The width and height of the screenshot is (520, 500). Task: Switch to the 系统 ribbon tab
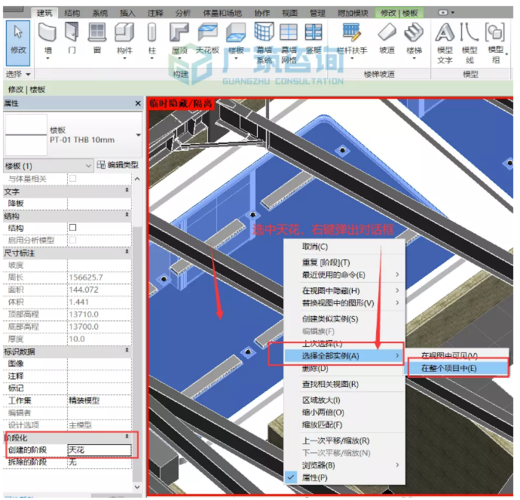pyautogui.click(x=100, y=13)
